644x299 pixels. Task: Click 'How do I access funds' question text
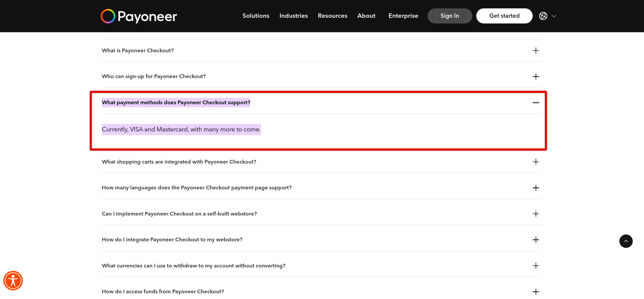(x=163, y=292)
